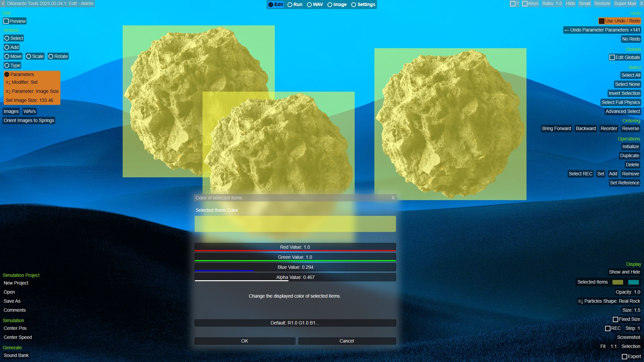Enable the Preview checkbox
644x362 pixels.
coord(6,21)
